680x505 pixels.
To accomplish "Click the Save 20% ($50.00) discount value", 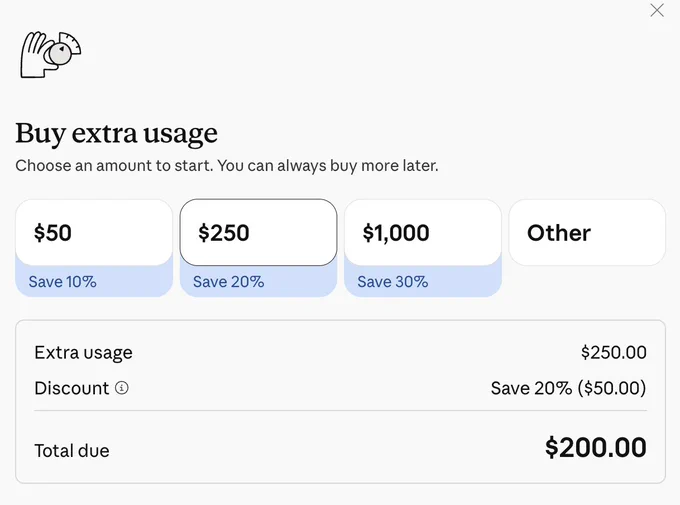I will pyautogui.click(x=569, y=388).
